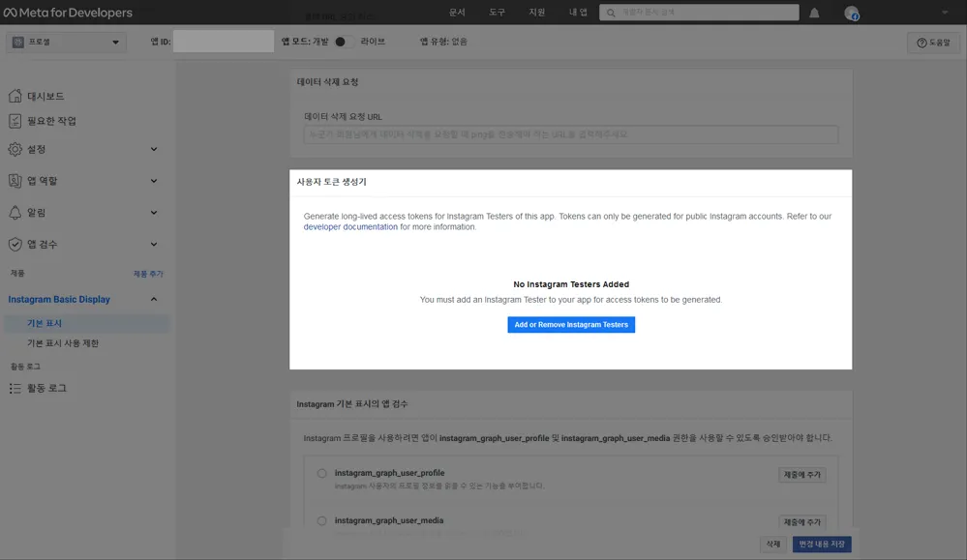Click Add or Remove Instagram Testers
This screenshot has height=560, width=967.
tap(571, 325)
